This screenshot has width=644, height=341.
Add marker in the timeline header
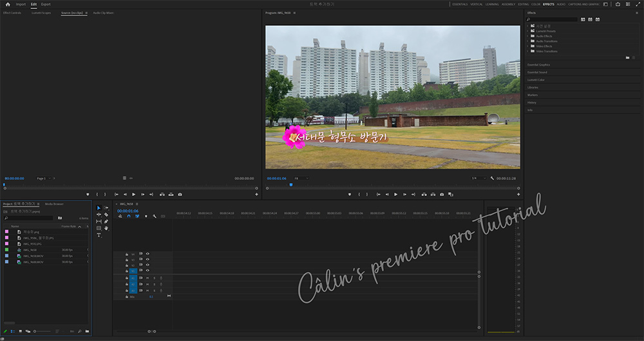[x=146, y=216]
